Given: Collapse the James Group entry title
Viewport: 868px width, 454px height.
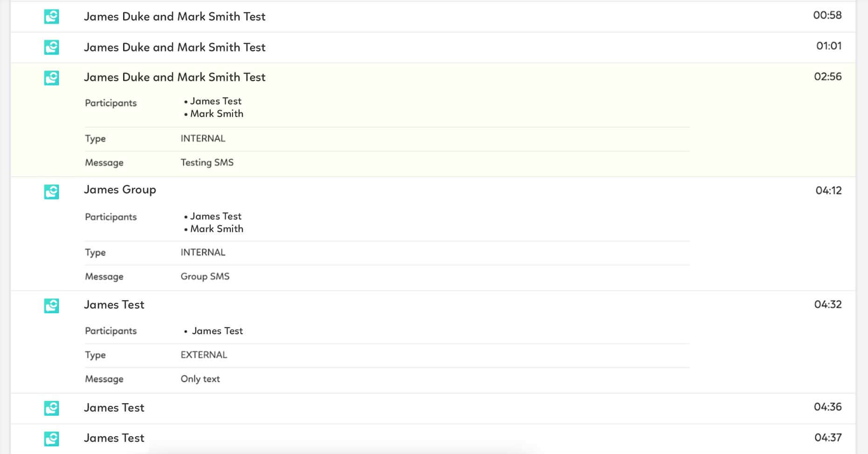Looking at the screenshot, I should (120, 190).
